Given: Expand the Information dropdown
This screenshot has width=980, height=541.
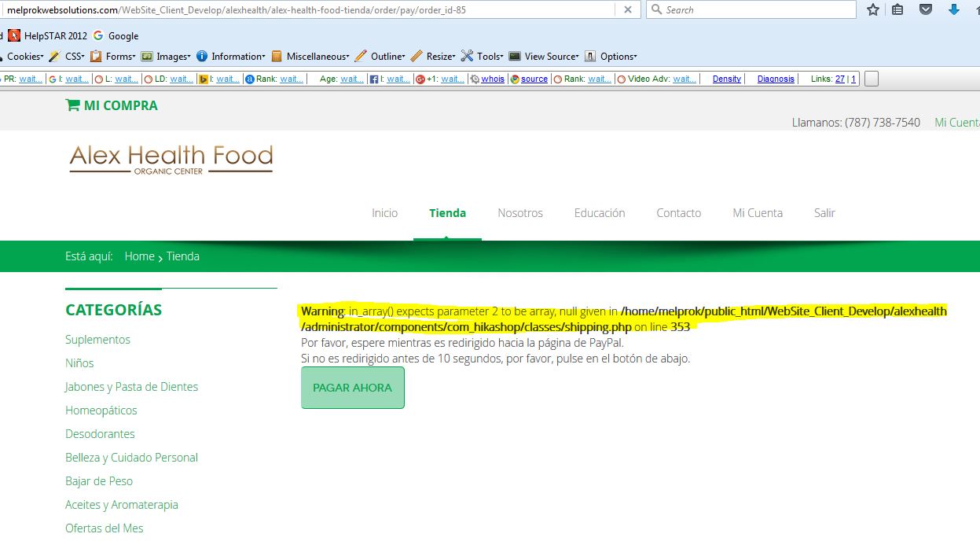Looking at the screenshot, I should [232, 57].
